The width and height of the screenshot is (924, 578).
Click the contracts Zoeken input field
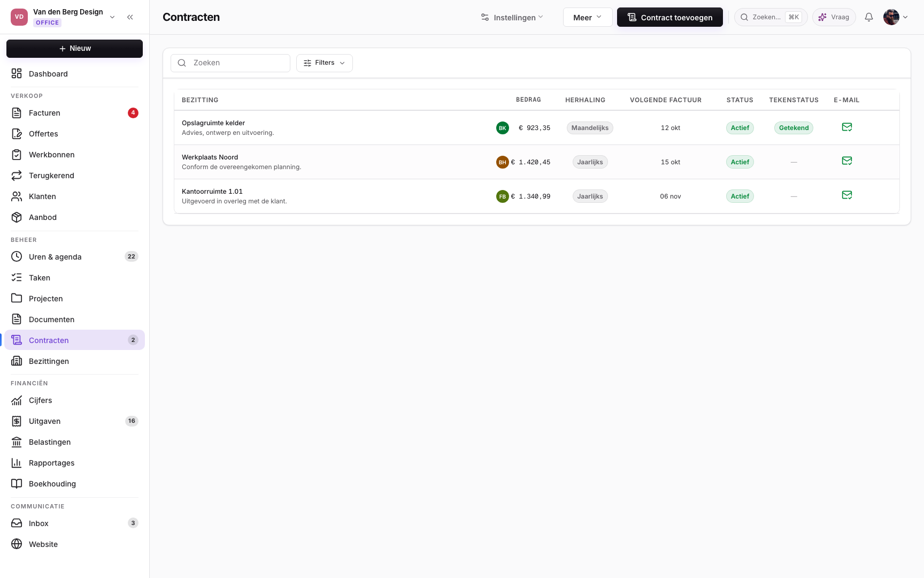pyautogui.click(x=230, y=63)
